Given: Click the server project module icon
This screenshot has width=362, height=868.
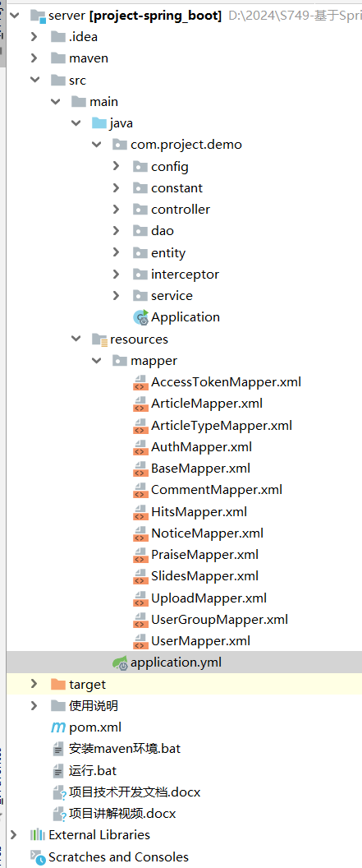Looking at the screenshot, I should click(x=38, y=16).
